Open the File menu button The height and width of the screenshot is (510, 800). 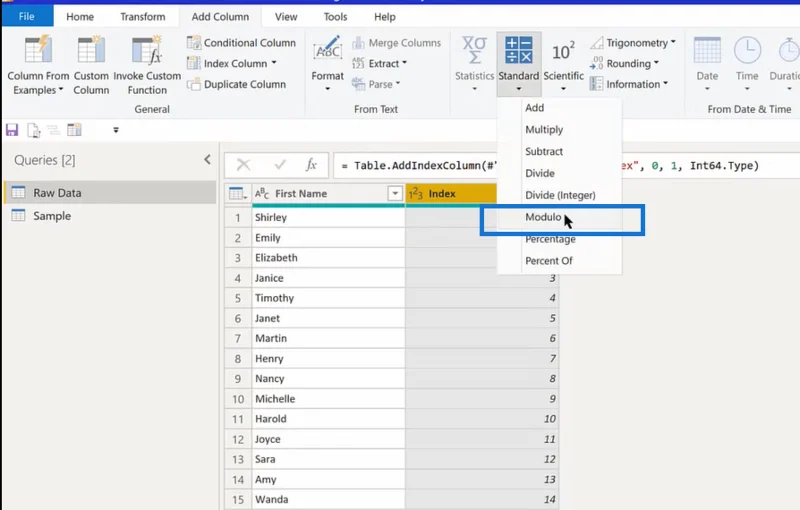pos(27,16)
